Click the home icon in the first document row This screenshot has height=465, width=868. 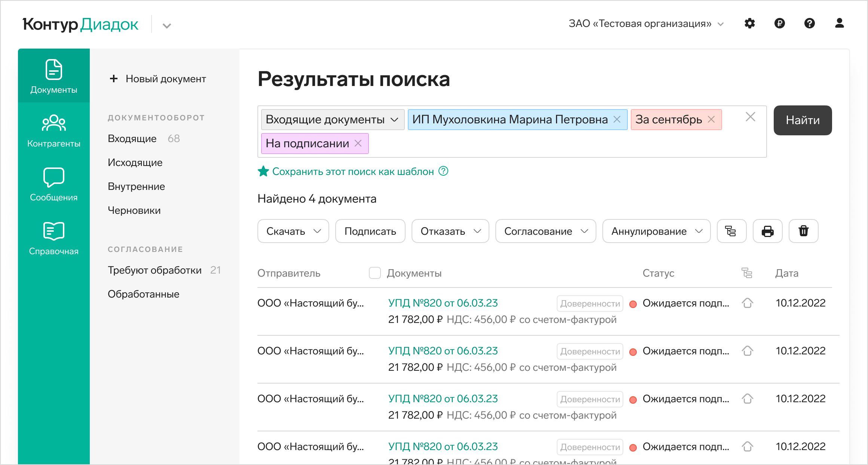748,303
